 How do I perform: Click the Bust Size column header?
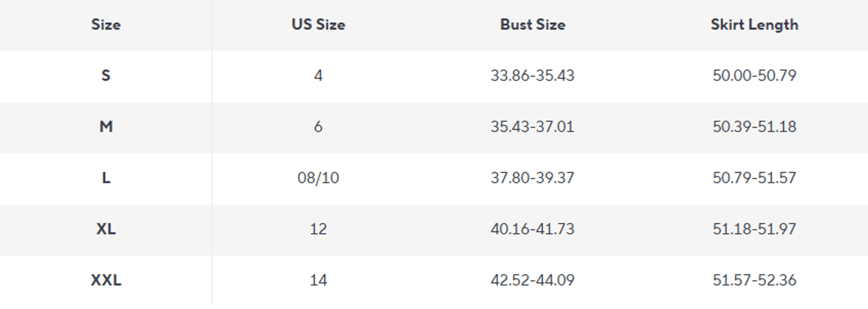tap(533, 25)
